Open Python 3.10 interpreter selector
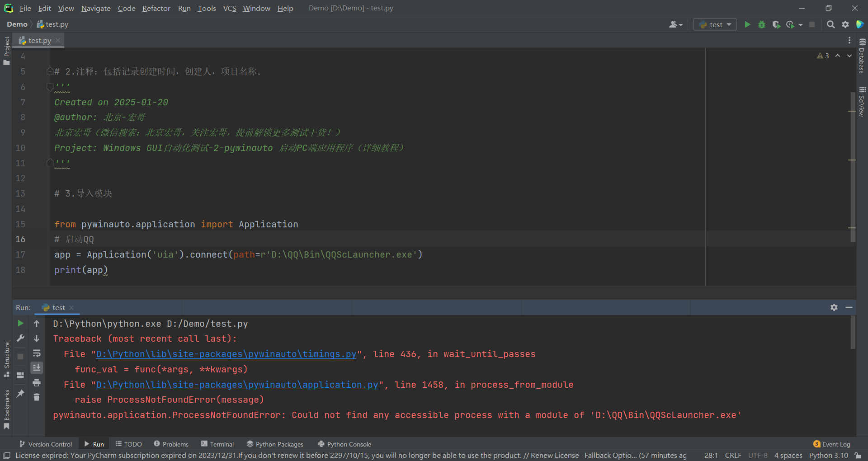Viewport: 868px width, 461px height. 828,455
